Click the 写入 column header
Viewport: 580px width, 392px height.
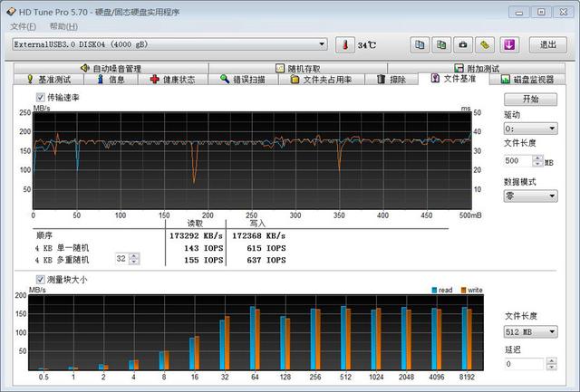tap(257, 224)
